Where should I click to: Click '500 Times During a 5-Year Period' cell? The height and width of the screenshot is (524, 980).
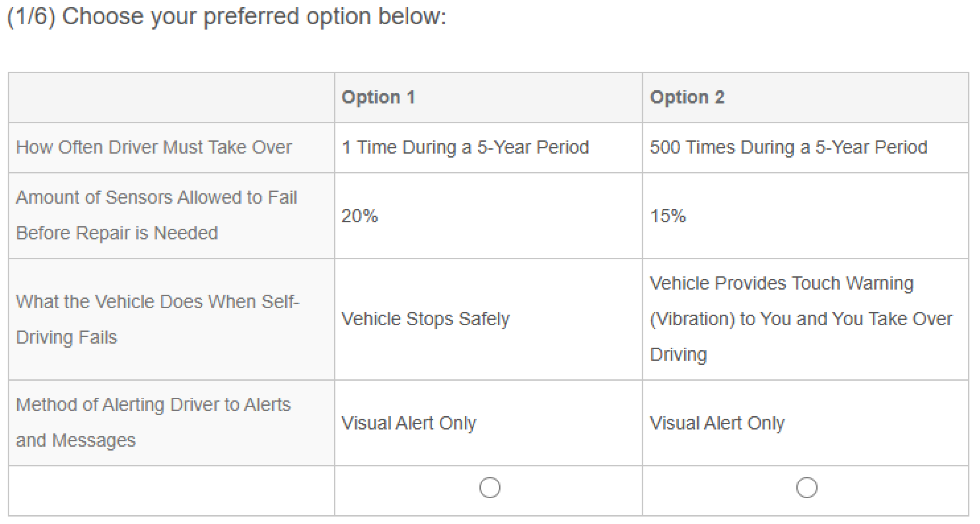(788, 147)
